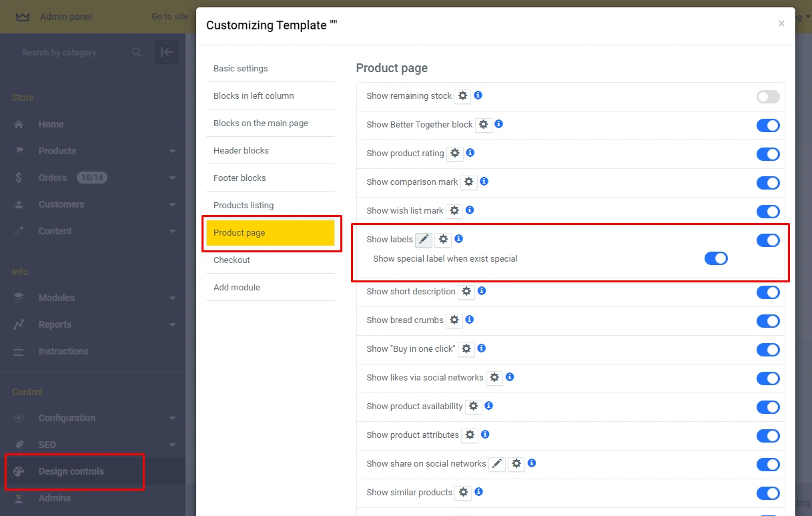Open gear settings for Show likes via social networks
Screen dimensions: 812x516
[x=494, y=378]
